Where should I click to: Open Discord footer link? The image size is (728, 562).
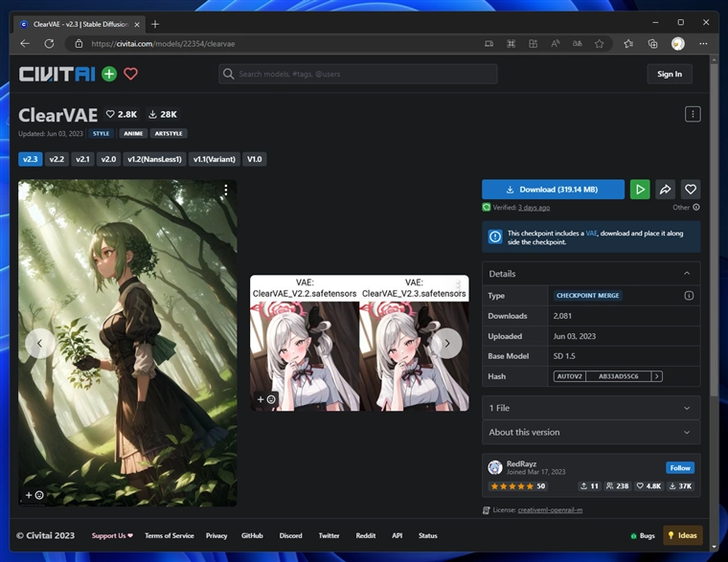290,535
